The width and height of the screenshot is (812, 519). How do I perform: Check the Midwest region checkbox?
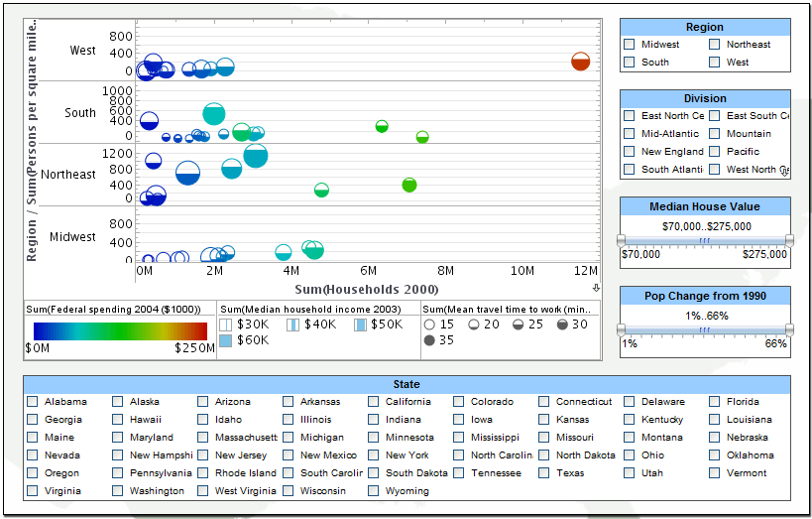coord(630,45)
